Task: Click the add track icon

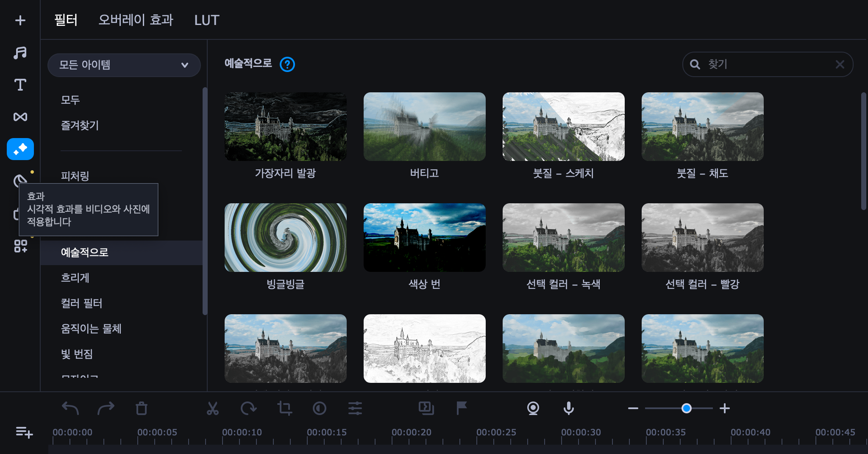Action: tap(24, 432)
